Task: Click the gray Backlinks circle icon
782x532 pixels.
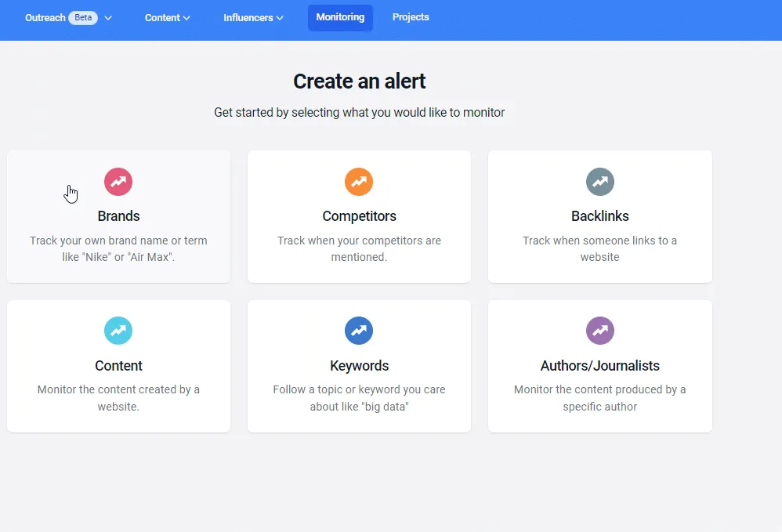Action: (x=599, y=181)
